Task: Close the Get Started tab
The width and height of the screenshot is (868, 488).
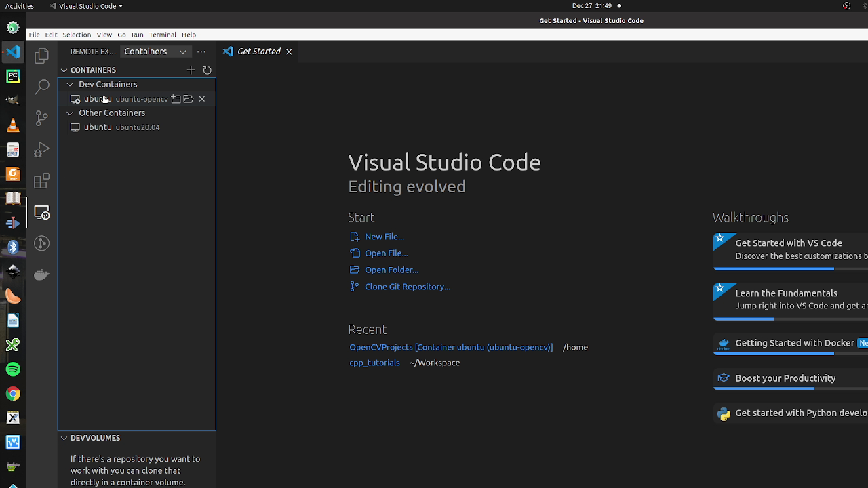Action: click(289, 52)
